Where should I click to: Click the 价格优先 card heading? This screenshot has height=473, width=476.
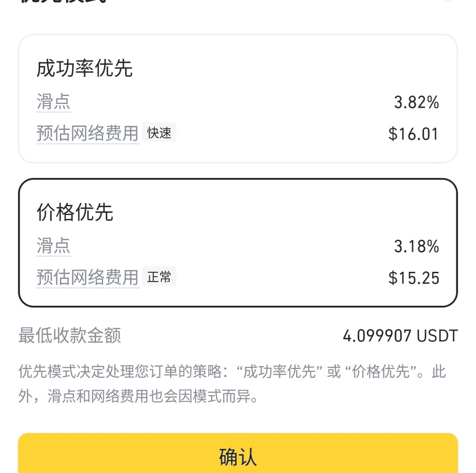click(x=75, y=211)
